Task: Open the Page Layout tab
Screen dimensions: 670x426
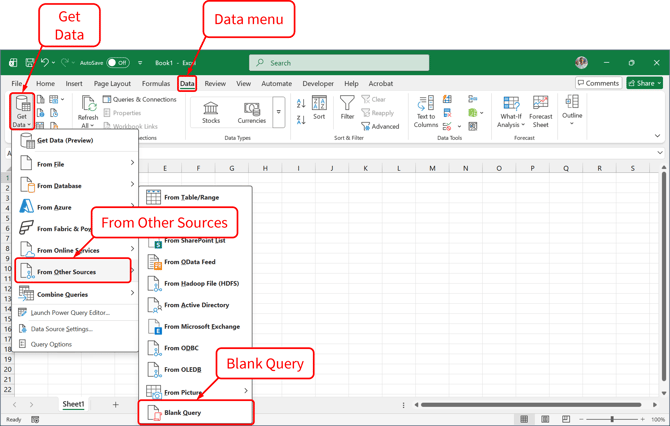Action: click(x=112, y=84)
